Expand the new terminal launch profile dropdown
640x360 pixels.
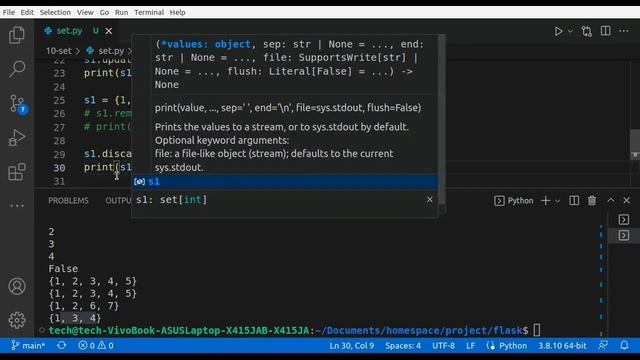558,201
